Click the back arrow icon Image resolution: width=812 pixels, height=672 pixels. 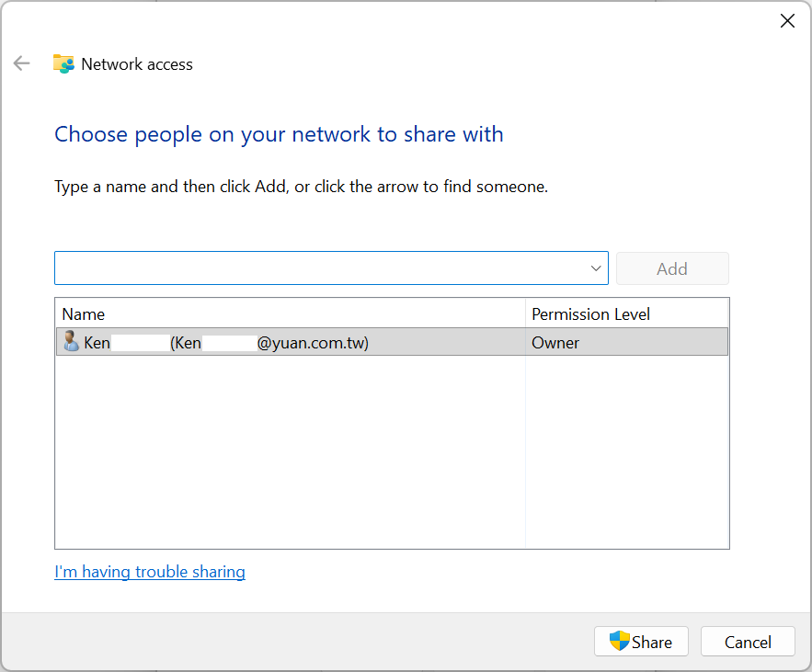pyautogui.click(x=21, y=63)
